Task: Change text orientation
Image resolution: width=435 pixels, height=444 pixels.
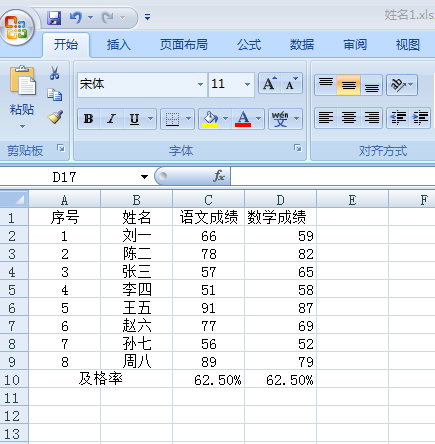Action: (397, 85)
